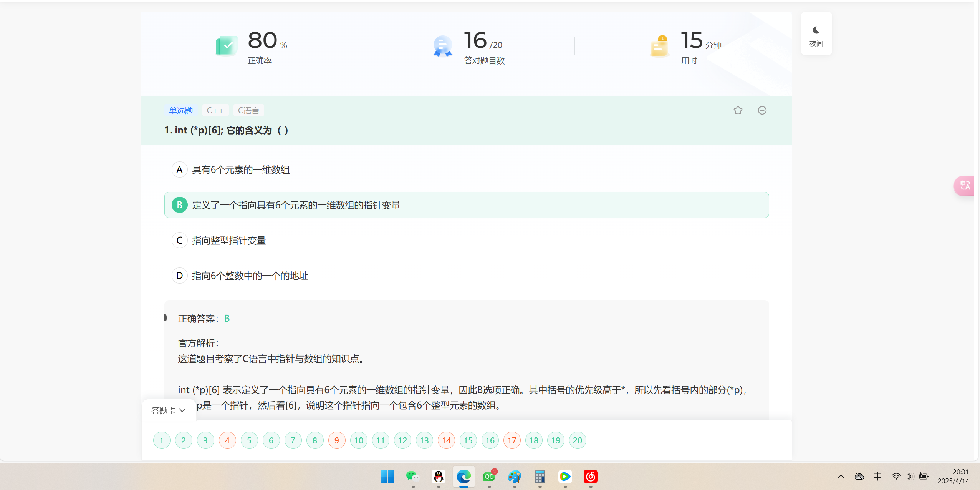Open QQ penguin icon in taskbar
The height and width of the screenshot is (490, 980).
click(438, 477)
